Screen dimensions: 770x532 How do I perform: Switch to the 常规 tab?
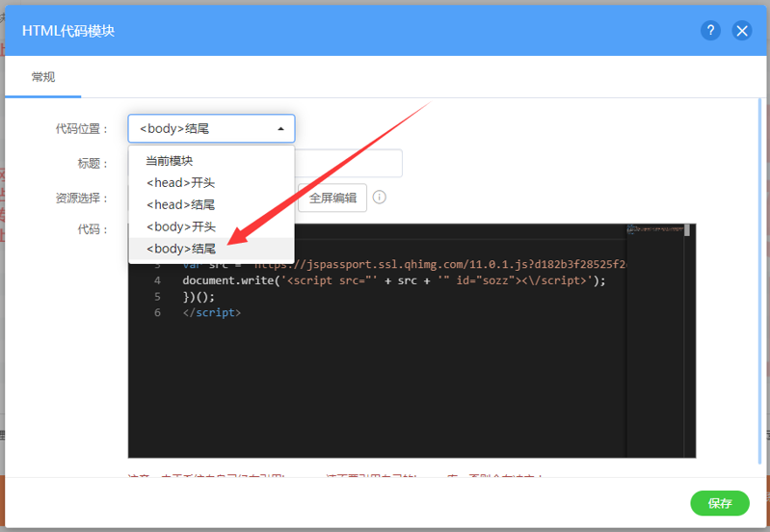43,77
